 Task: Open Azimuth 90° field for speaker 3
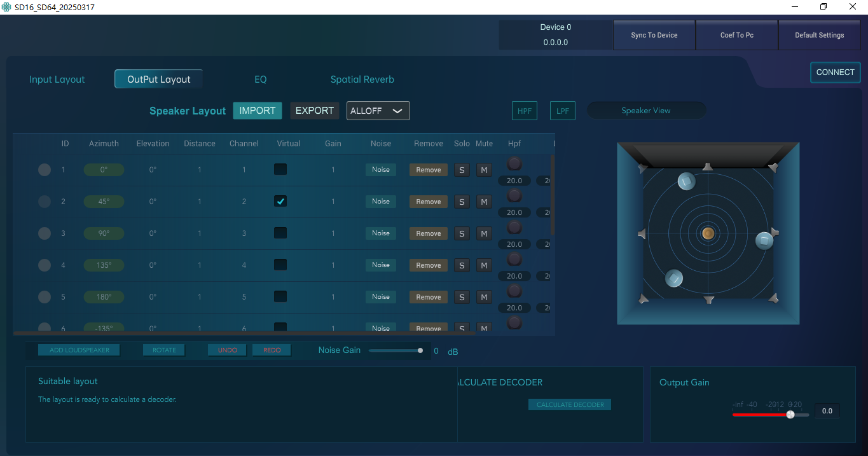(x=104, y=233)
